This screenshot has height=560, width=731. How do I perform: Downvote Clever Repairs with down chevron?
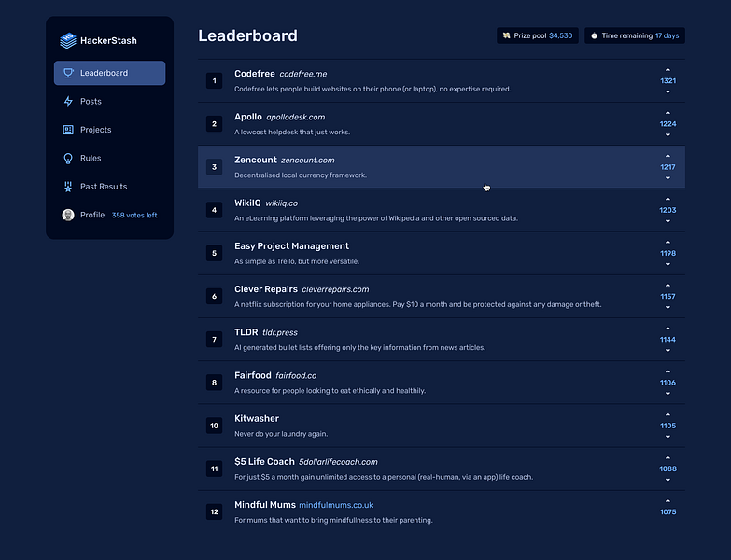click(668, 307)
